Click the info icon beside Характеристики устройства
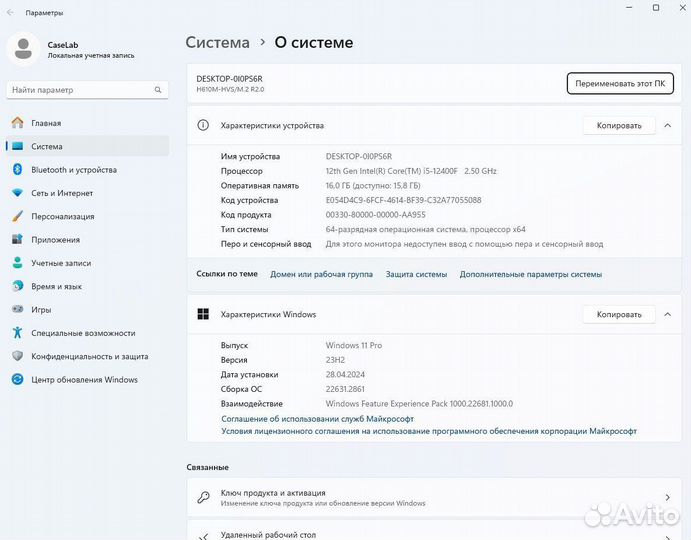691x540 pixels. point(203,126)
